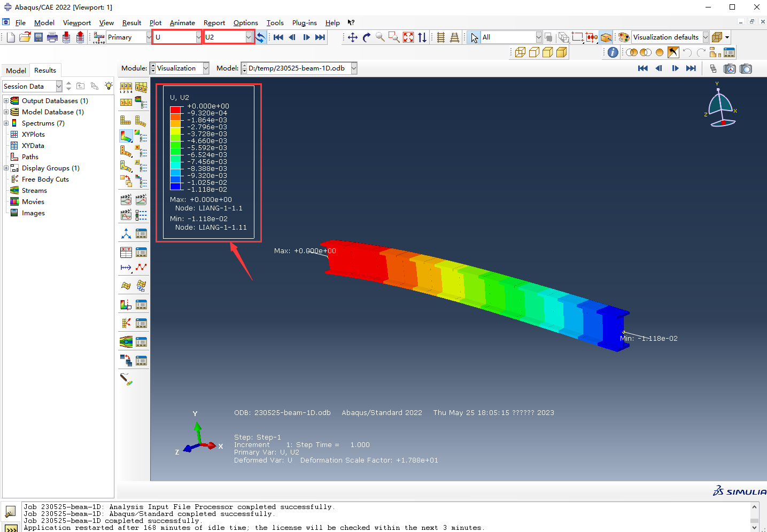
Task: Open the Result menu
Action: coord(131,23)
